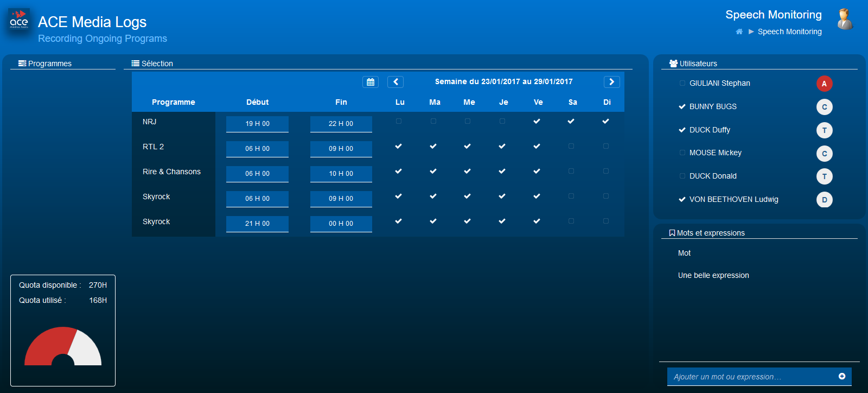Open Rire & Chansons start time field
The width and height of the screenshot is (868, 393).
click(257, 174)
